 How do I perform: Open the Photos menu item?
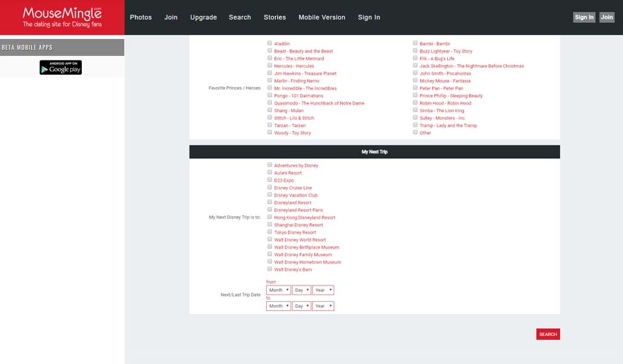coord(141,18)
